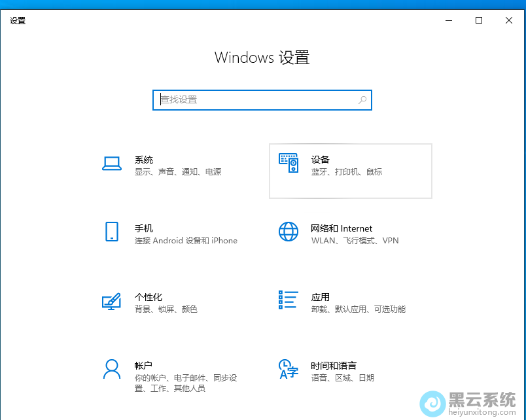
Task: Click the 设置 title in the title bar
Action: pyautogui.click(x=18, y=20)
